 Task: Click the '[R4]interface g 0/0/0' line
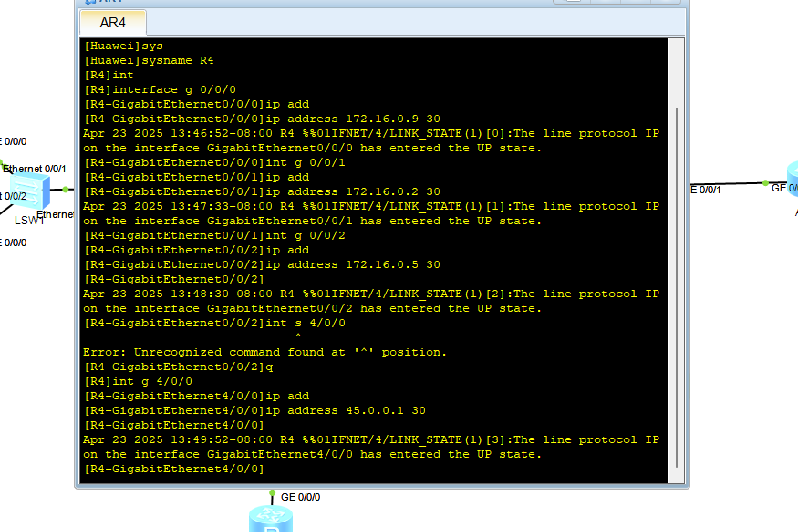coord(160,89)
